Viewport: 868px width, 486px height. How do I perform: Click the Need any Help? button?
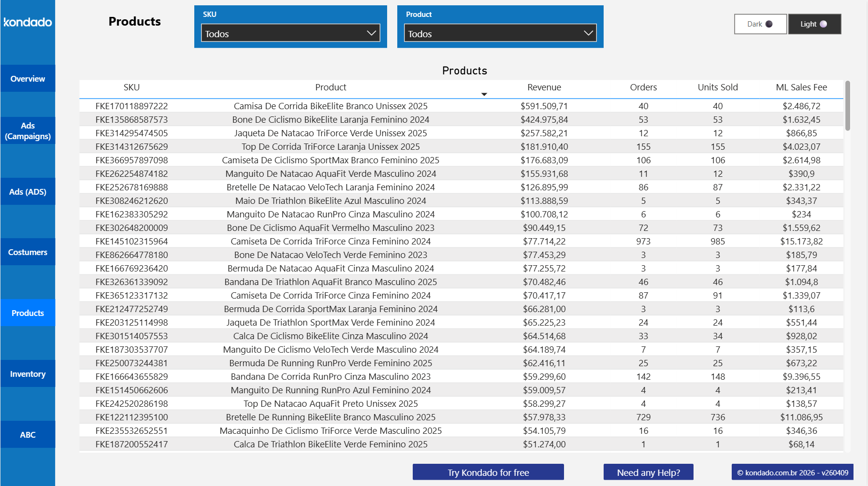pos(648,472)
